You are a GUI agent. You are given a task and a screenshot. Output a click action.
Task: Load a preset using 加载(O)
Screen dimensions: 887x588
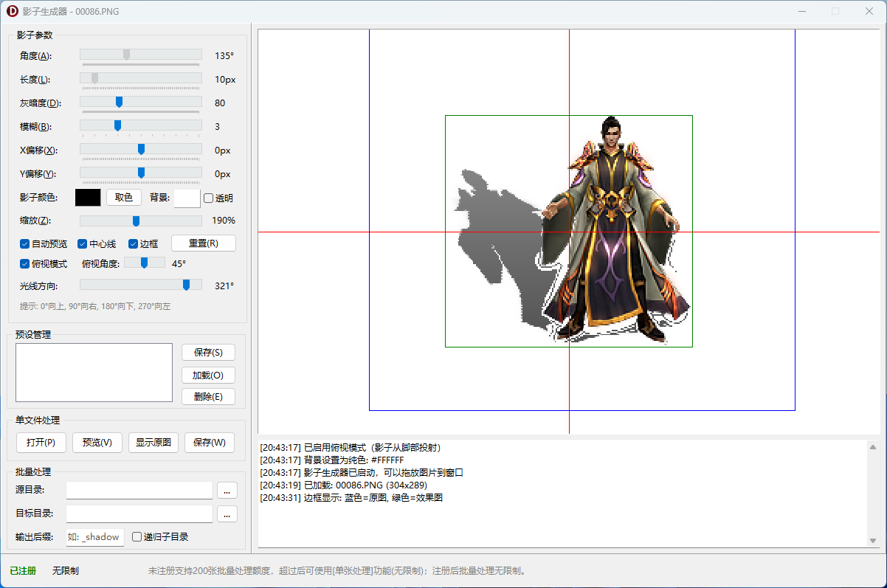208,375
